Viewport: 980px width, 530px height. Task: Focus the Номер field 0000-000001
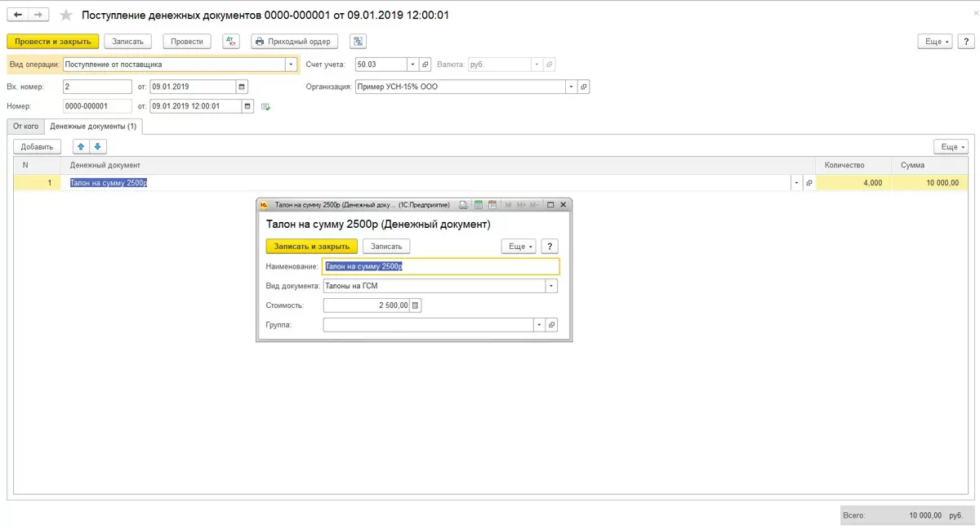(97, 106)
